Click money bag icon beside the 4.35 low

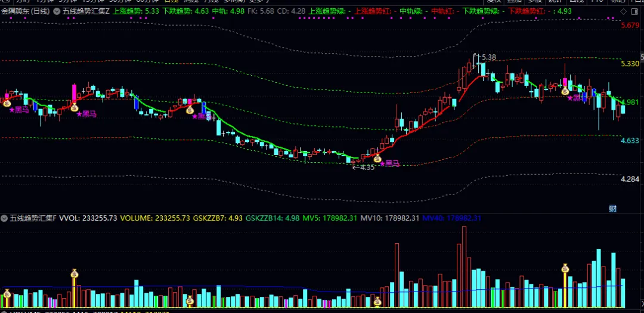pyautogui.click(x=377, y=158)
